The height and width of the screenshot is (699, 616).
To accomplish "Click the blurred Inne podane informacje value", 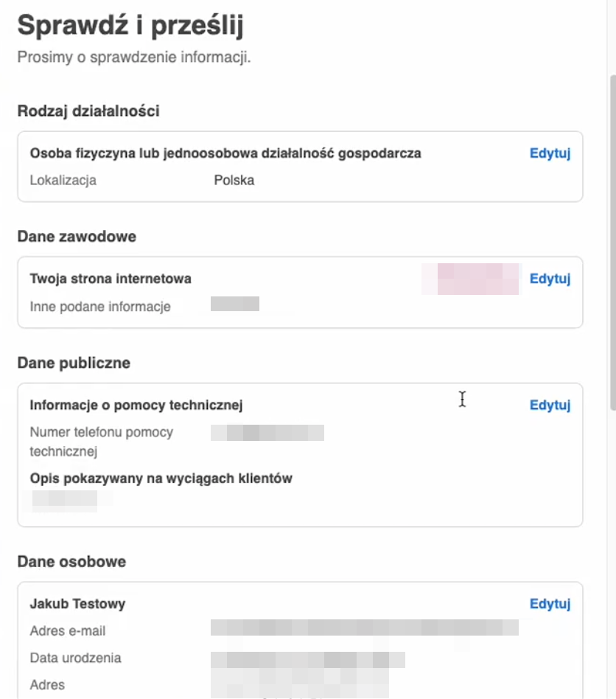I will (235, 304).
